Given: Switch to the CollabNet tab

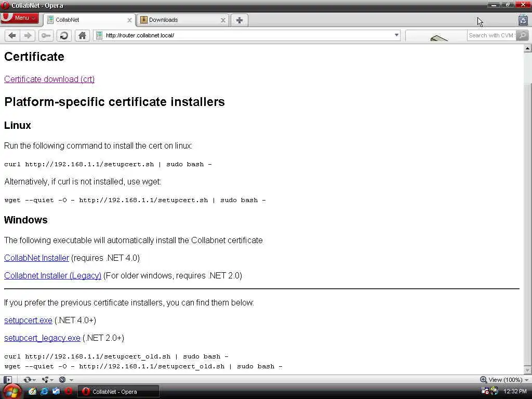Looking at the screenshot, I should point(89,20).
